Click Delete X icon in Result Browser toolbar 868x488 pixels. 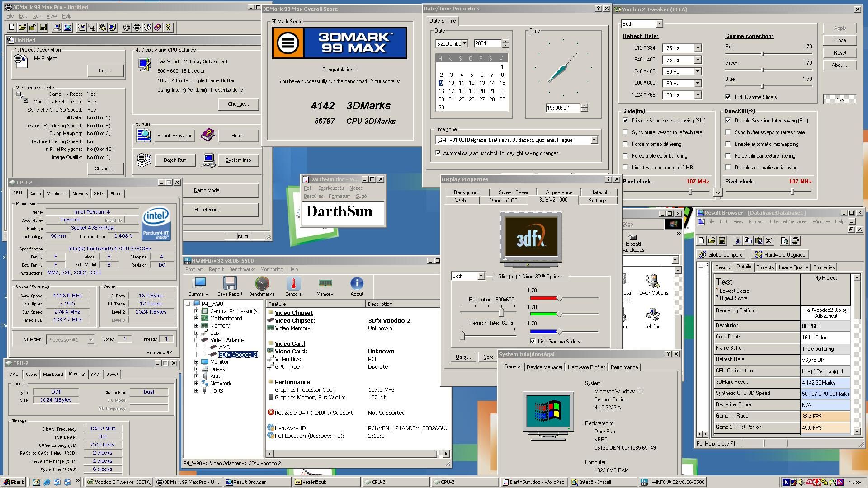pos(769,241)
